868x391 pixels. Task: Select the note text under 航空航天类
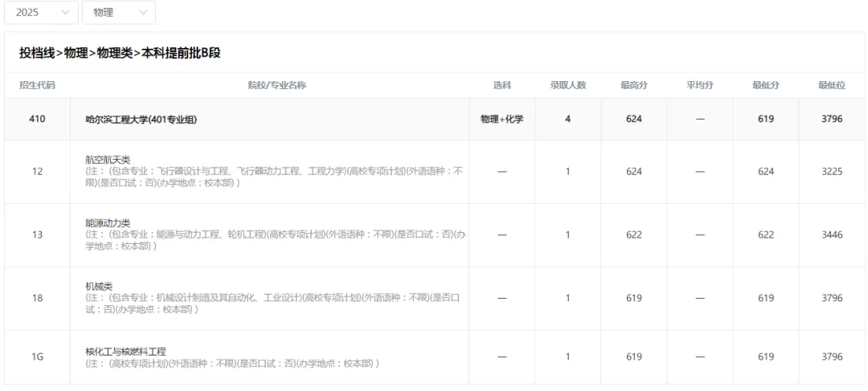274,177
